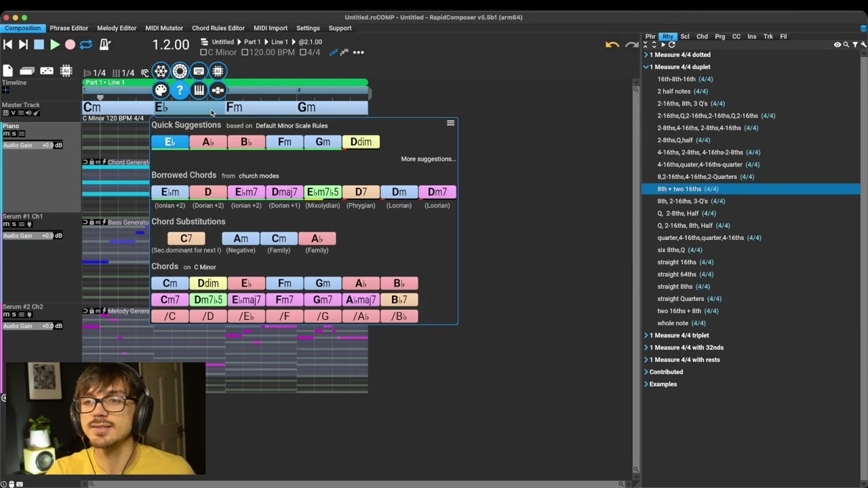Click the undo arrow
Viewport: 868px width, 488px height.
tap(612, 45)
